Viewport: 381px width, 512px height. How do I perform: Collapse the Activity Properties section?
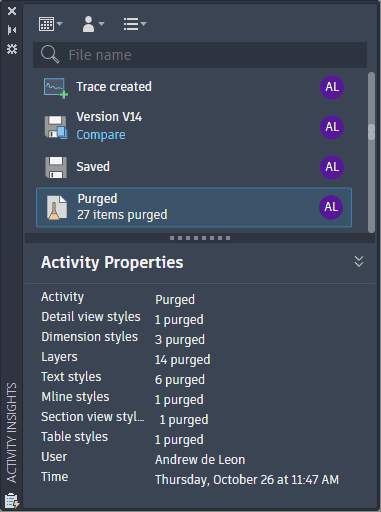(359, 262)
